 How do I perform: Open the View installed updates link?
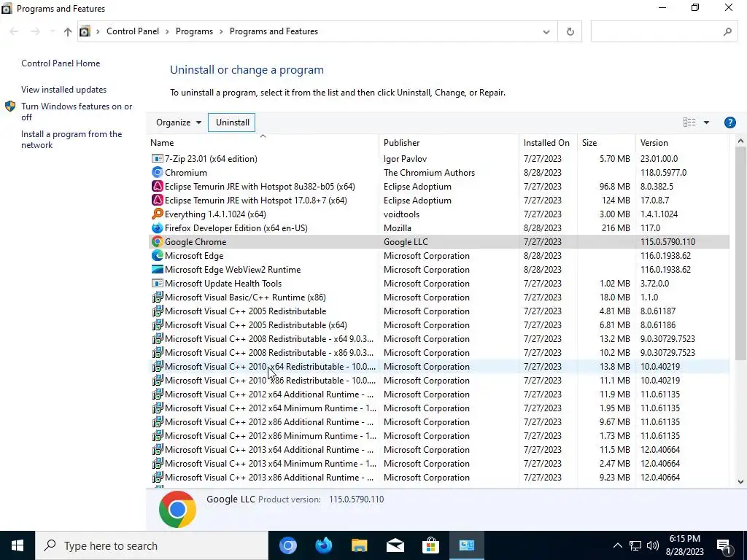click(x=64, y=90)
